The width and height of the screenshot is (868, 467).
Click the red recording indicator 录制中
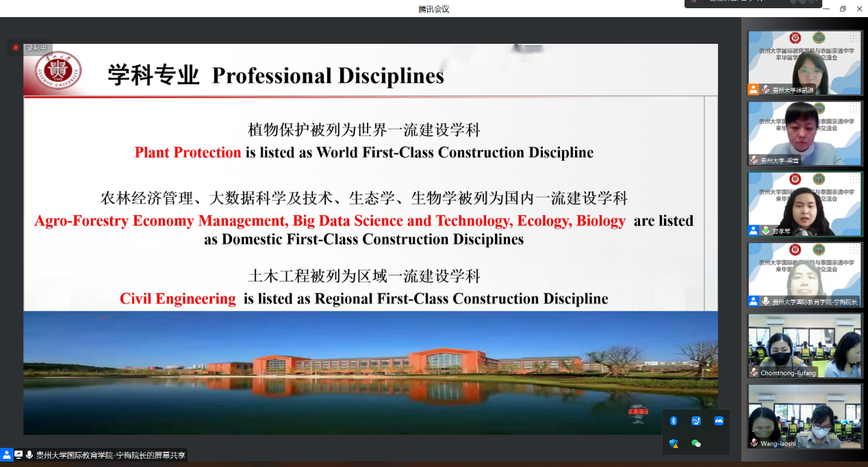pyautogui.click(x=16, y=47)
